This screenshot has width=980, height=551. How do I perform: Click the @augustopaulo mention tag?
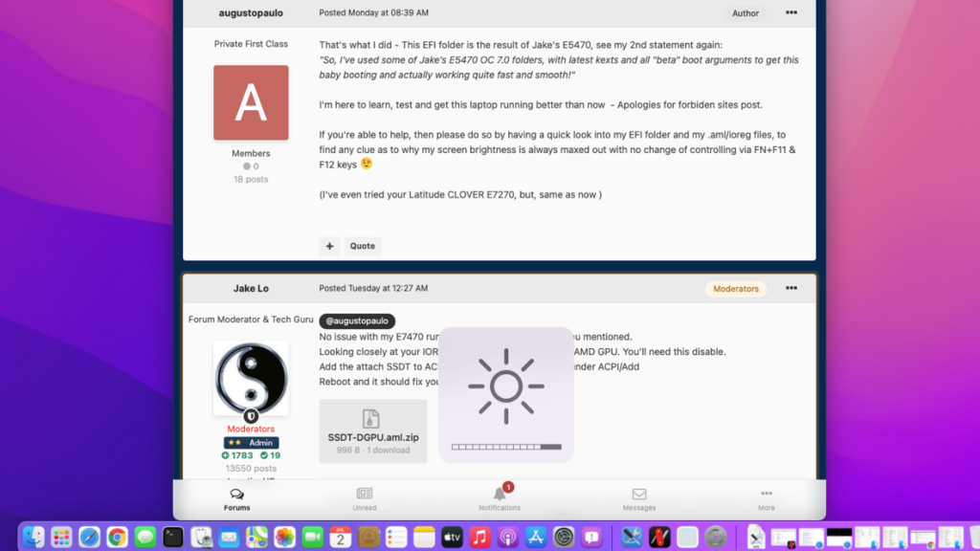[357, 320]
